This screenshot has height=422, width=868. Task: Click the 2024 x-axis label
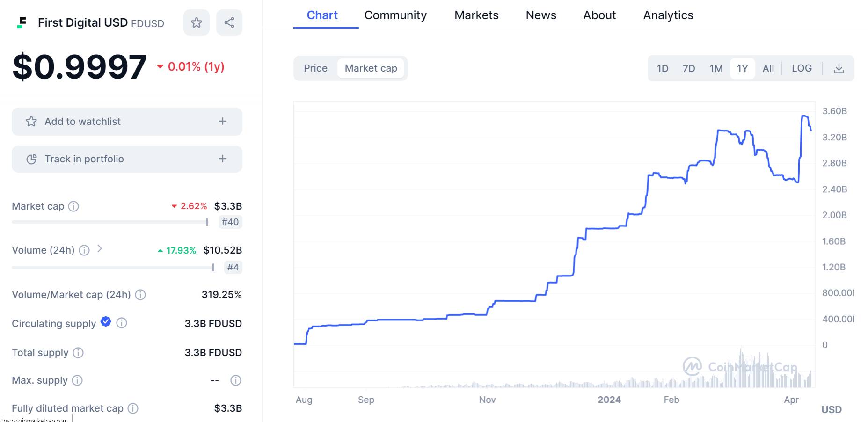coord(609,400)
